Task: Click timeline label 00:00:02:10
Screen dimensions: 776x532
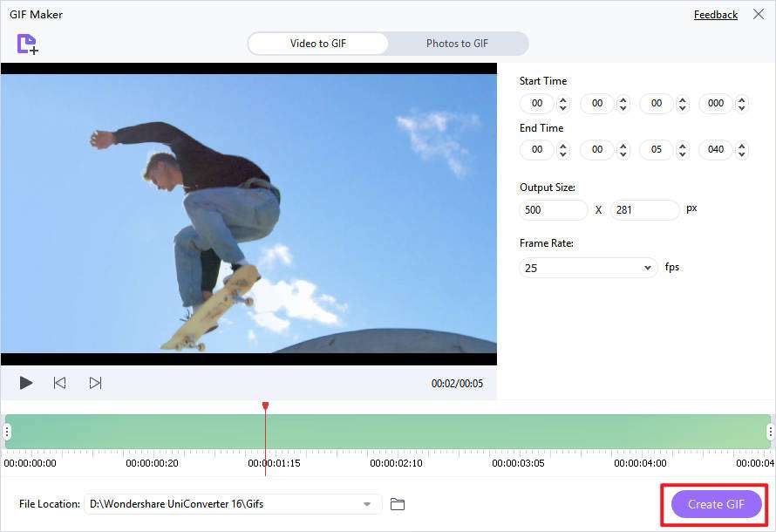Action: [x=396, y=463]
